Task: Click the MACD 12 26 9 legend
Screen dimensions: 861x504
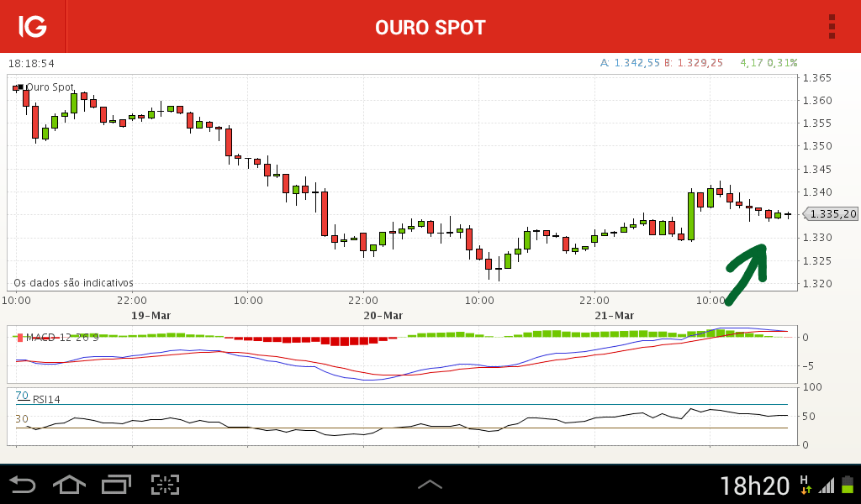Action: click(x=62, y=338)
